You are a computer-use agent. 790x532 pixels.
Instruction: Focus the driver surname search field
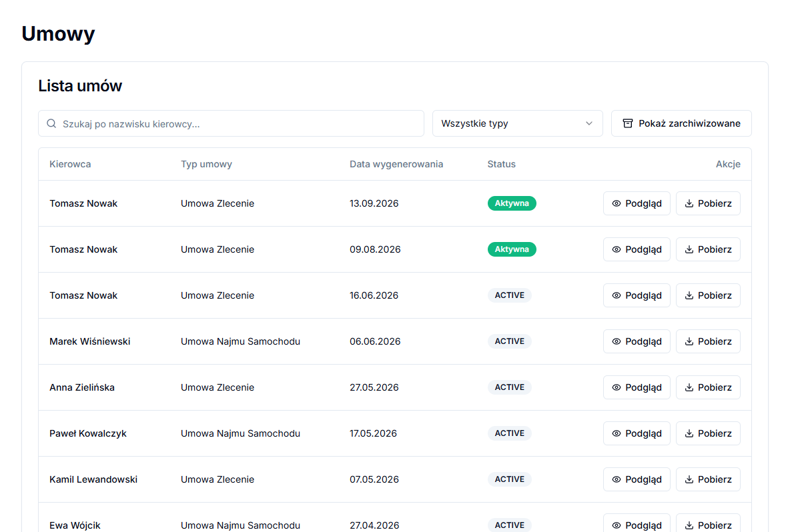(x=231, y=123)
